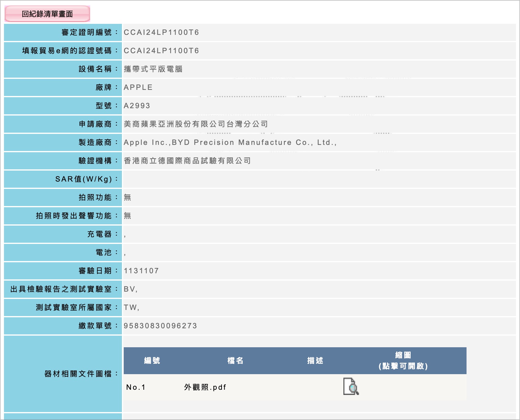Click the 充電器 label

102,234
